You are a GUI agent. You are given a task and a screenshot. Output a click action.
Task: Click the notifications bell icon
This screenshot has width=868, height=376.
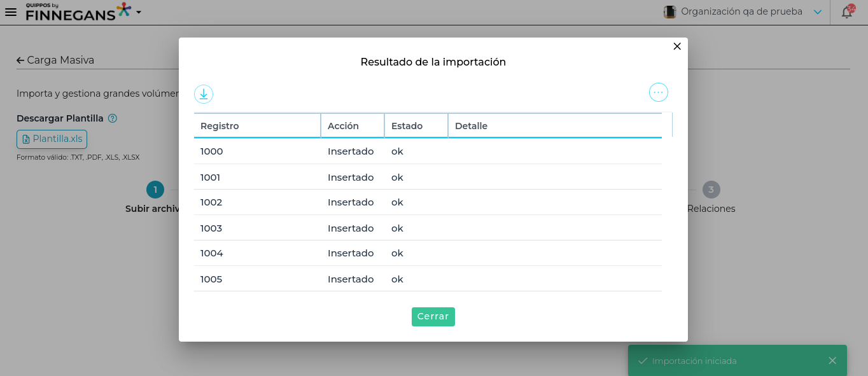coord(846,12)
